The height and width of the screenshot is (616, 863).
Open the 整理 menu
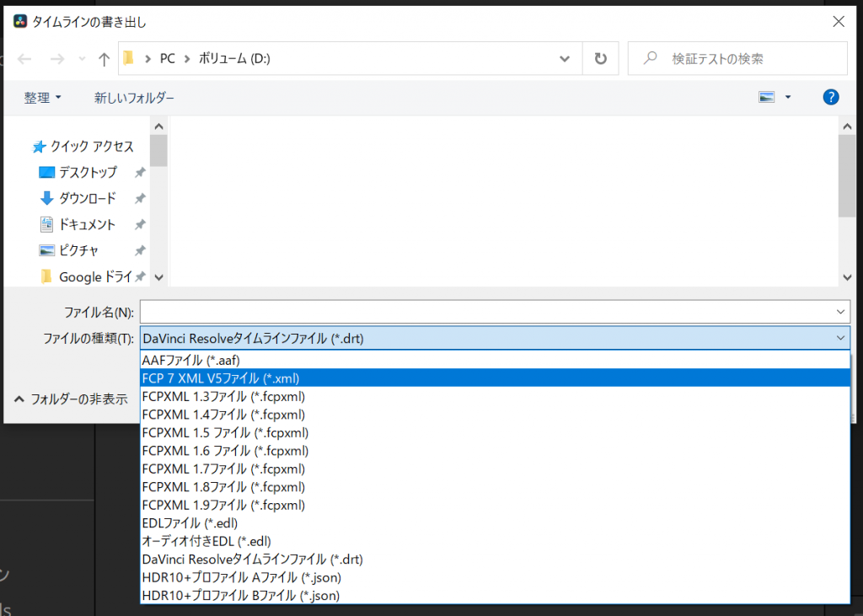click(42, 98)
